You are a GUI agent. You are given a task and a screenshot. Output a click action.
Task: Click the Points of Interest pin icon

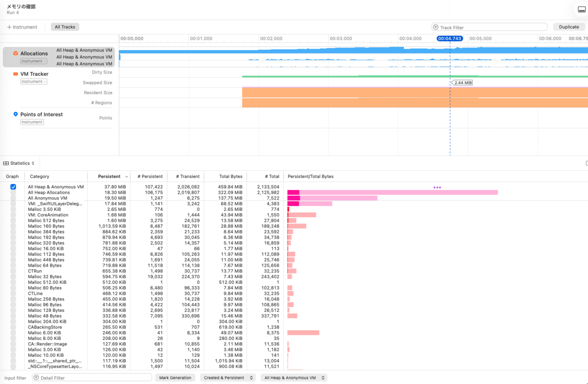16,114
